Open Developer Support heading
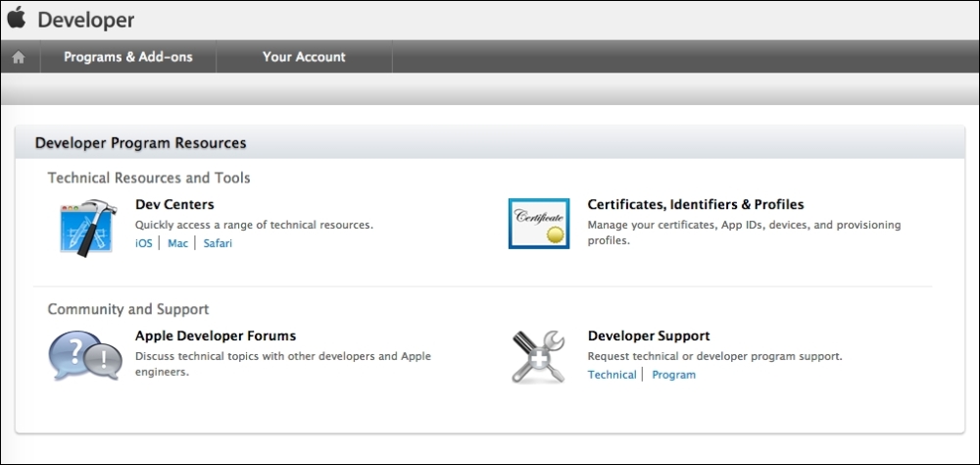 click(x=649, y=336)
